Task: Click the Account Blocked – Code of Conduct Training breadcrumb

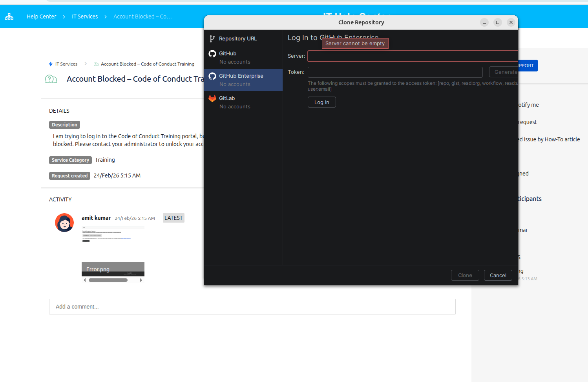Action: [148, 64]
